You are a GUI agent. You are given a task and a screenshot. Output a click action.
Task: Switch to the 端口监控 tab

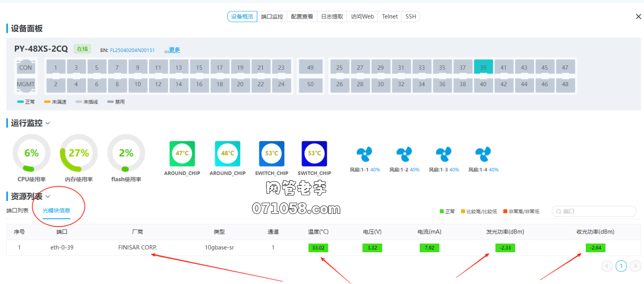[x=272, y=17]
